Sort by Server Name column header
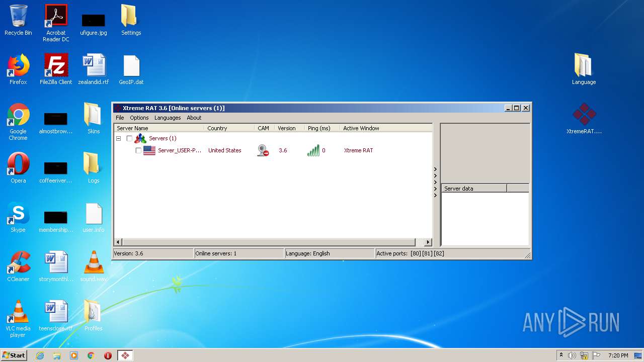 [x=159, y=128]
